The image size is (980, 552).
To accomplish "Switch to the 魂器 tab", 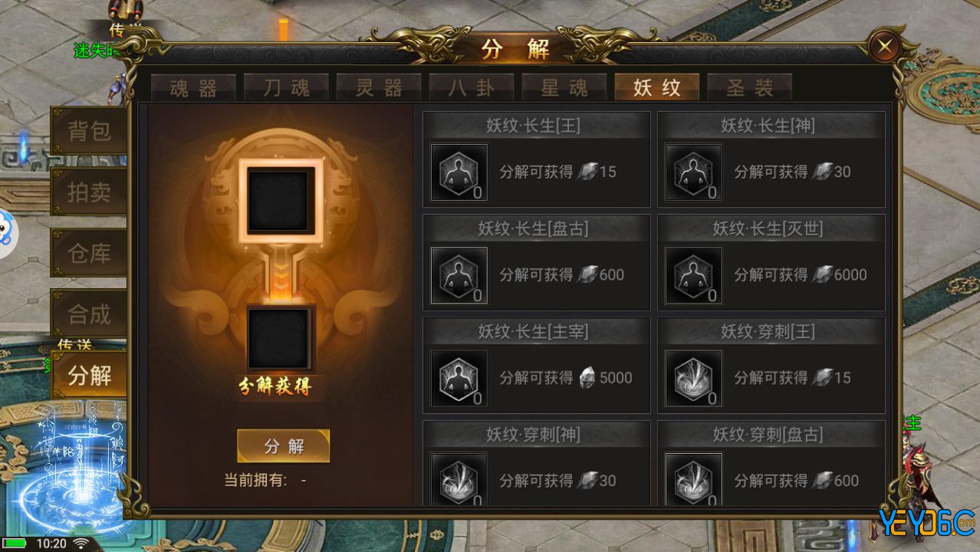I will point(193,87).
